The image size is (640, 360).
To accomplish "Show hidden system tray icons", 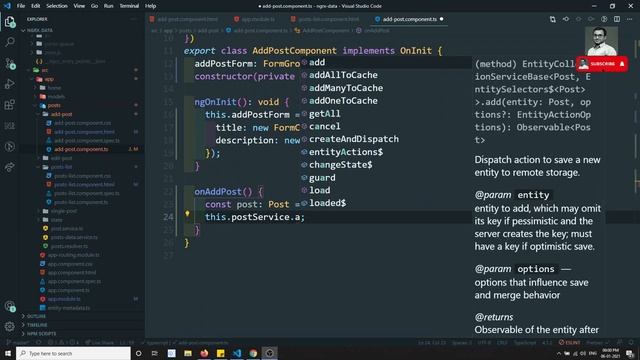I will click(x=558, y=353).
